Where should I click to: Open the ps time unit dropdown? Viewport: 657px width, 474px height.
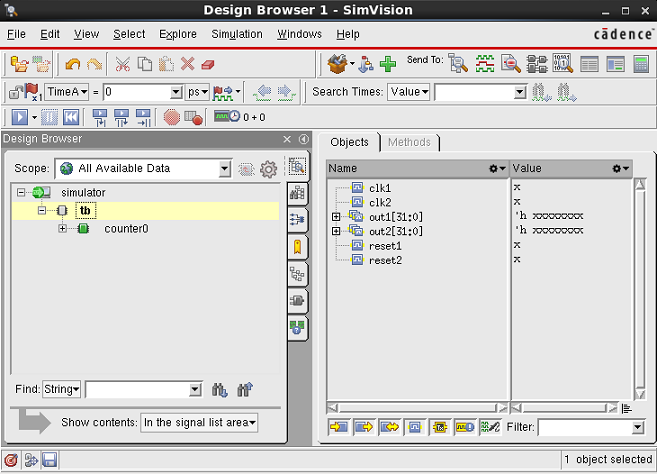(x=197, y=92)
